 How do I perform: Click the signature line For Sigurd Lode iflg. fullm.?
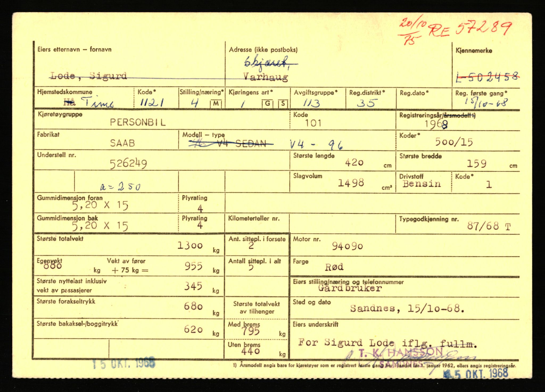387,343
